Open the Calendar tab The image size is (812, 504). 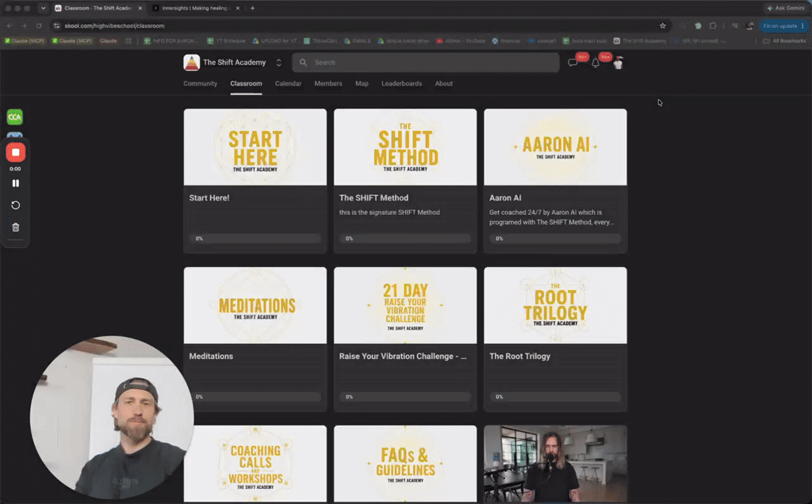pos(288,83)
